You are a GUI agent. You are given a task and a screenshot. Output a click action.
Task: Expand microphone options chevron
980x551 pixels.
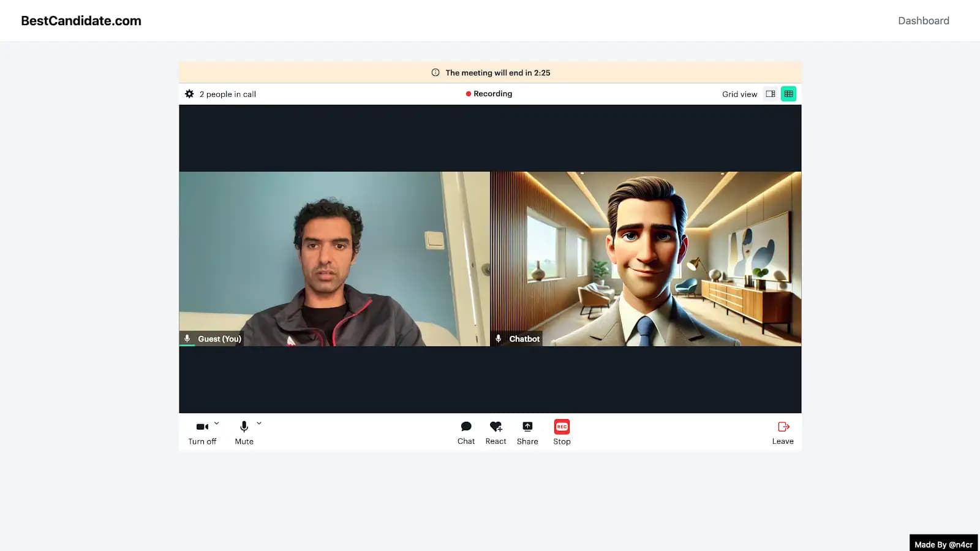coord(259,423)
